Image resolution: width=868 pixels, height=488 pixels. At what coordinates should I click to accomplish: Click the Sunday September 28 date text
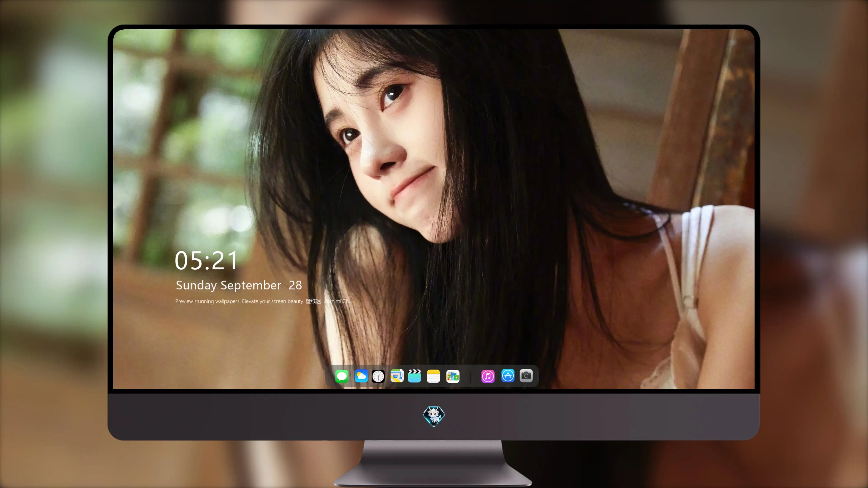tap(238, 286)
